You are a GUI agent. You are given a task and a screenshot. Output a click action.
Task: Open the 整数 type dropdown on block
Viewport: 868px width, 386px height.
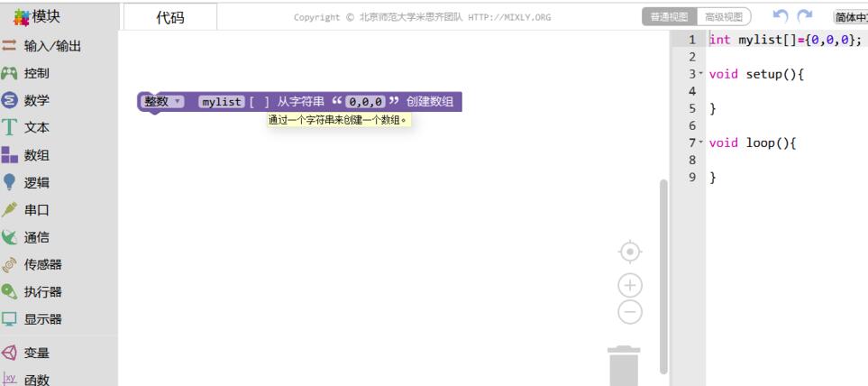163,102
